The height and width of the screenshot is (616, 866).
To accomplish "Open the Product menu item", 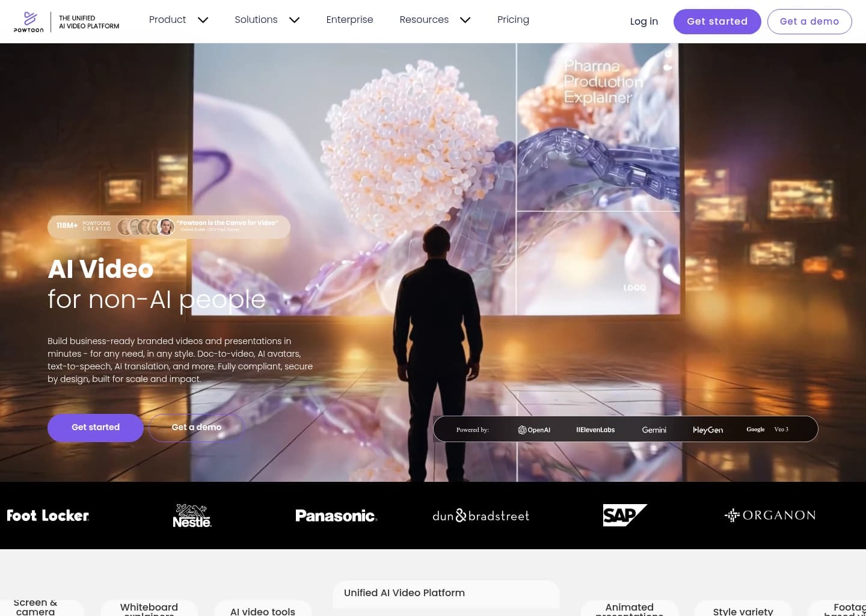I will tap(167, 20).
